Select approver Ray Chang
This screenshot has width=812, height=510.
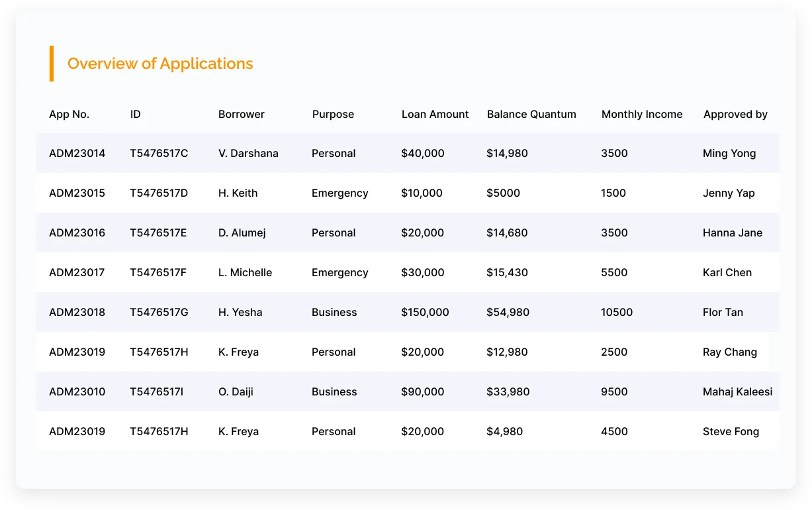(x=730, y=352)
